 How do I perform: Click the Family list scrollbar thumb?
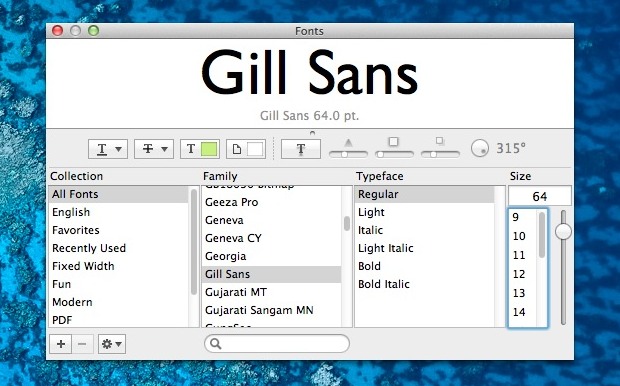(x=347, y=223)
